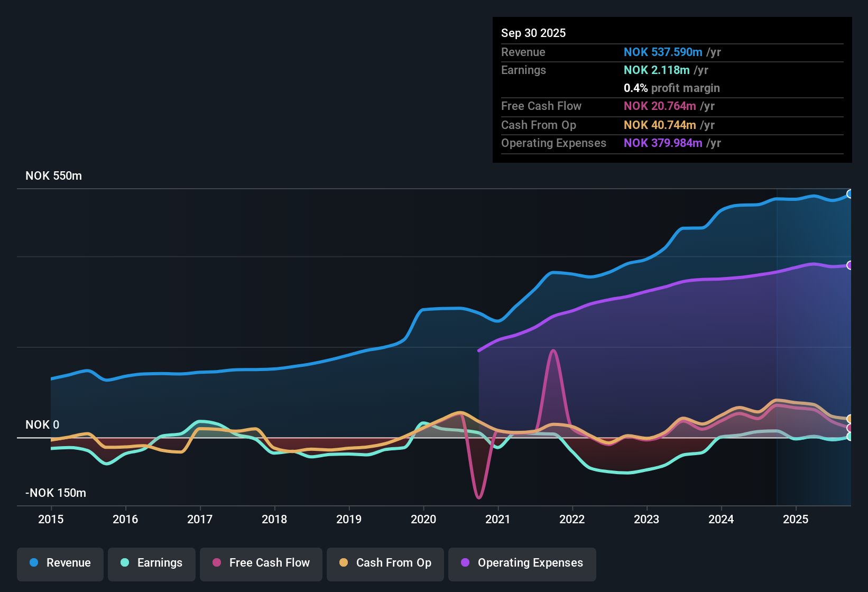
Task: Select the Revenue endpoint marker on the chart
Action: (850, 194)
